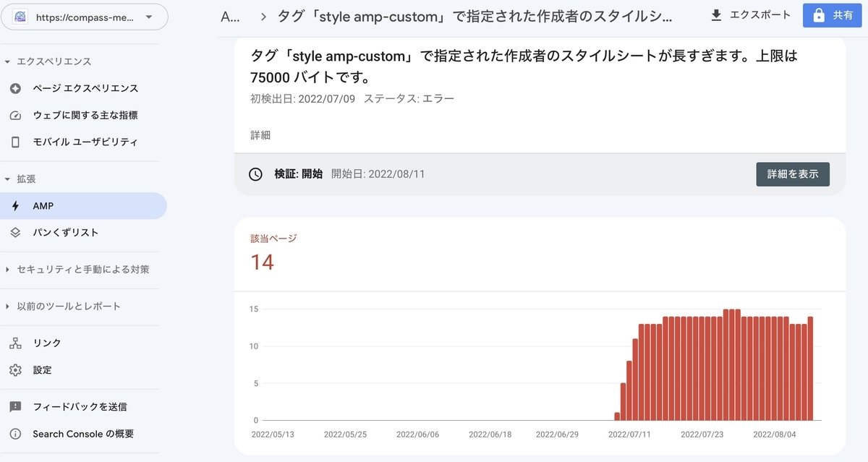Click the 共有 share button
Image resolution: width=868 pixels, height=462 pixels.
tap(833, 15)
